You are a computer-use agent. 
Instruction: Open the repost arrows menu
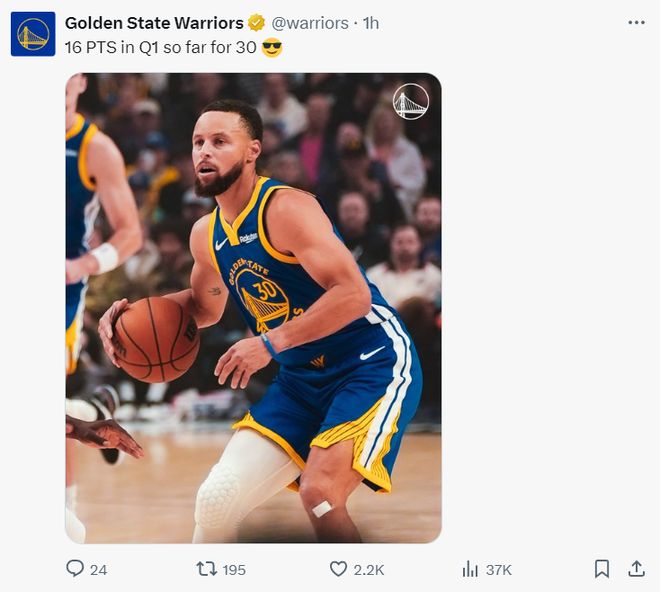pyautogui.click(x=205, y=568)
